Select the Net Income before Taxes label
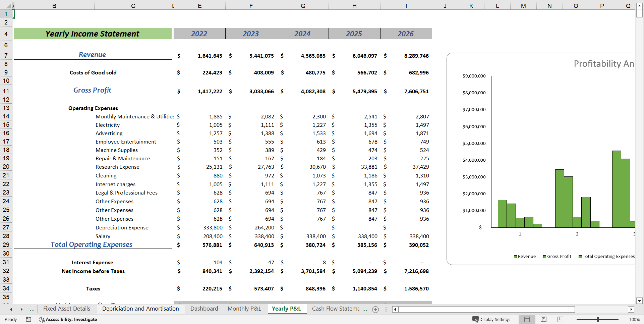This screenshot has width=644, height=324. pyautogui.click(x=93, y=271)
